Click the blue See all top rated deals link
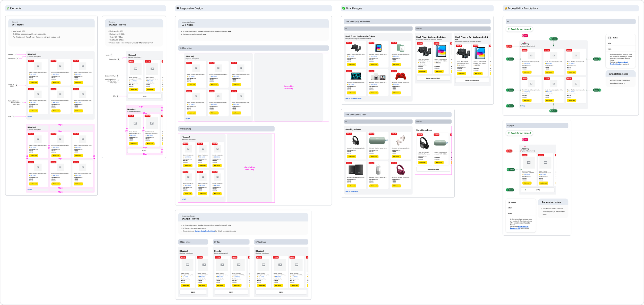Screen dimensions: 644x305 coord(353,98)
